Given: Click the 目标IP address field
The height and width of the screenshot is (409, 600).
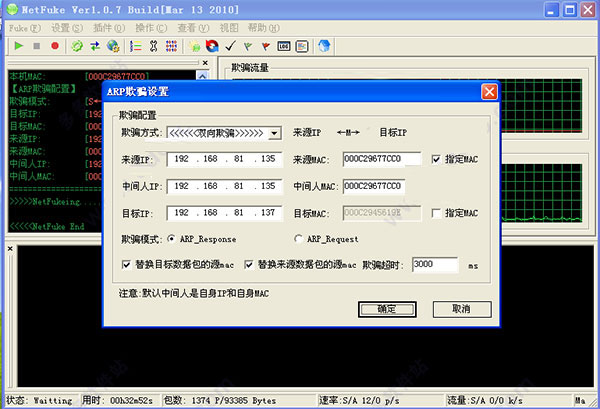Looking at the screenshot, I should coord(225,213).
